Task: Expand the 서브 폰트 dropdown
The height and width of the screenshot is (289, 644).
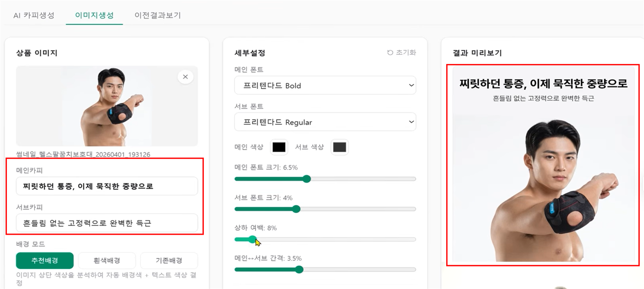Action: (325, 122)
